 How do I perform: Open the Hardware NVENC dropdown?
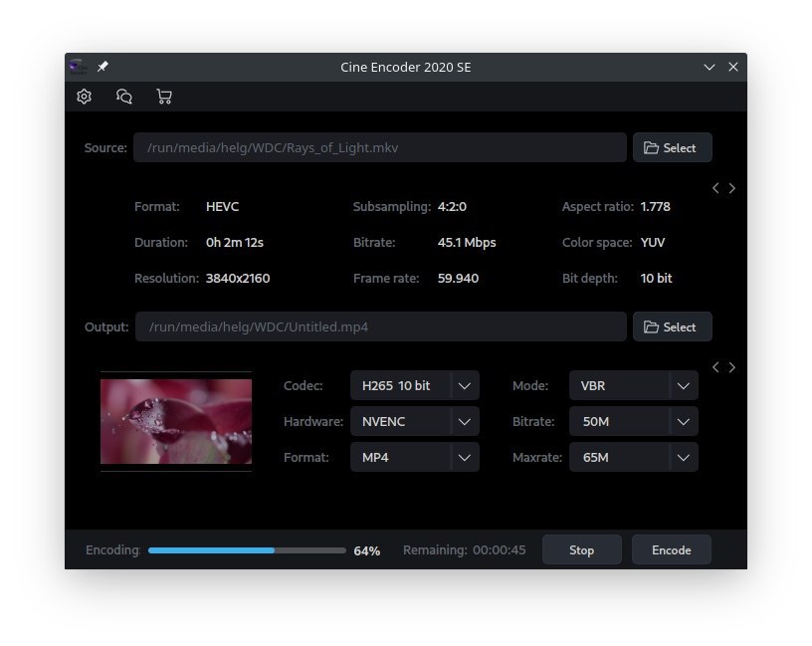[x=415, y=421]
